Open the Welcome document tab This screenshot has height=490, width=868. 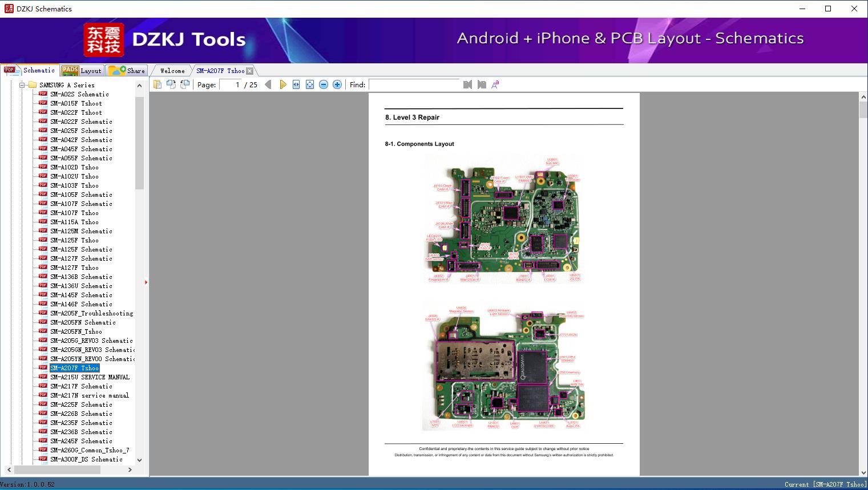[x=172, y=71]
